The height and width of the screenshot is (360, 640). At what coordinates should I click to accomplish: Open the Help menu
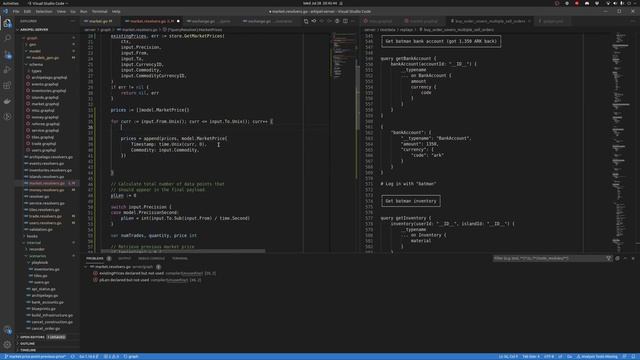[116, 11]
